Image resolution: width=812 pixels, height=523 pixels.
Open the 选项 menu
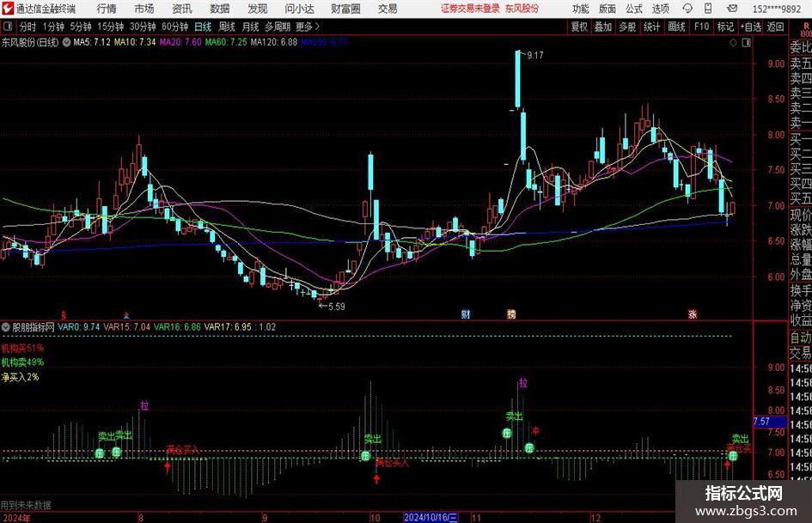(661, 9)
